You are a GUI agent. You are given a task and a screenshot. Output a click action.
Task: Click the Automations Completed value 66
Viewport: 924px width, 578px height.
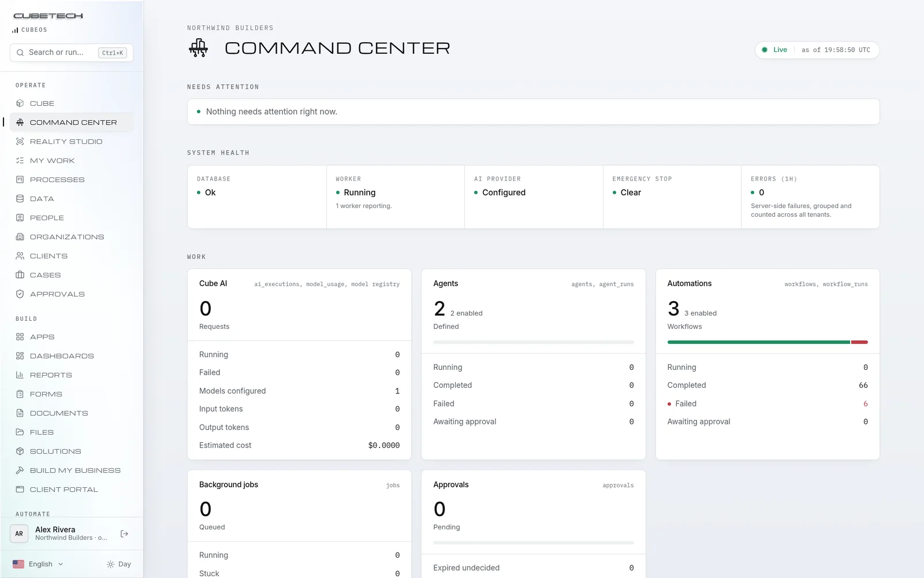tap(863, 385)
